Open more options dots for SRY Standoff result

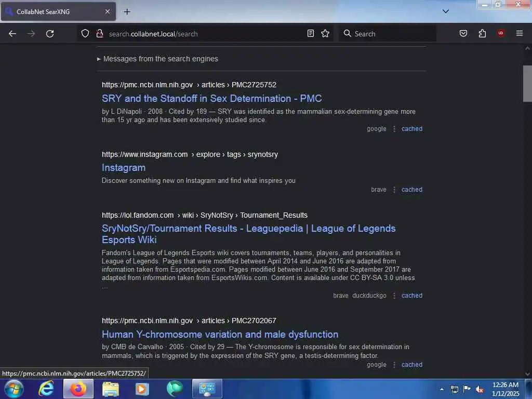tap(394, 129)
